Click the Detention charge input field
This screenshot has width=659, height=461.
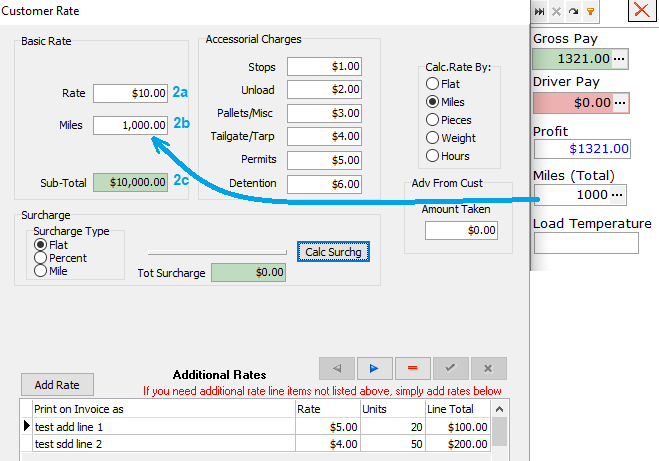coord(324,183)
